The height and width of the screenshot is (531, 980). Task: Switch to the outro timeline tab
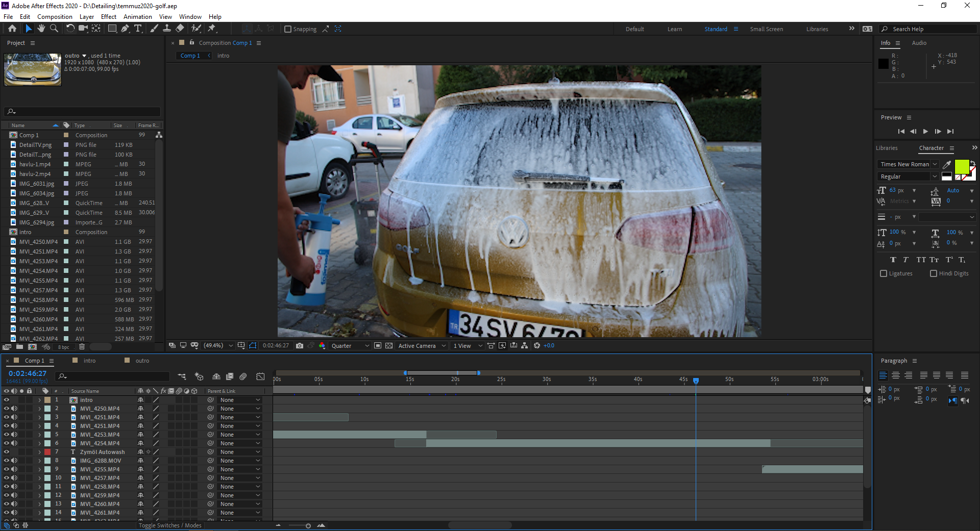(142, 361)
